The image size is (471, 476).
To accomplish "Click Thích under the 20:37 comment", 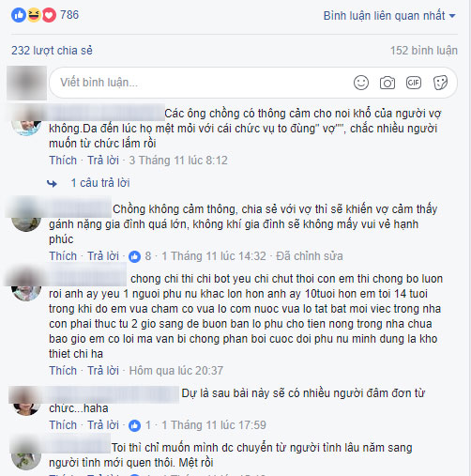I will coord(63,371).
